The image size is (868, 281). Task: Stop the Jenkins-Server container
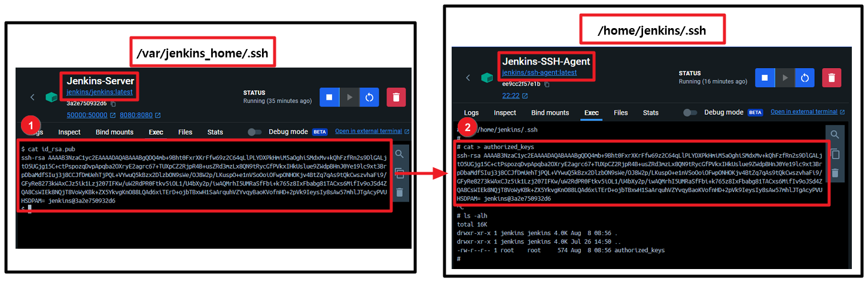tap(329, 97)
